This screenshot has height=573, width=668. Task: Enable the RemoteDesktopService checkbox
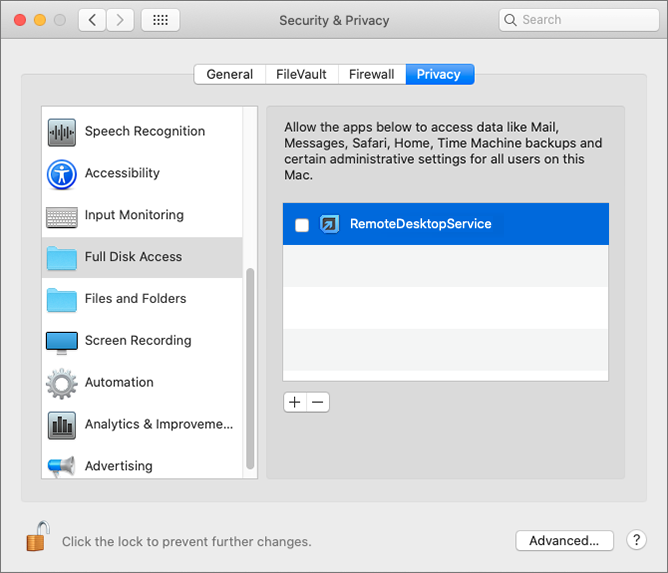point(302,225)
